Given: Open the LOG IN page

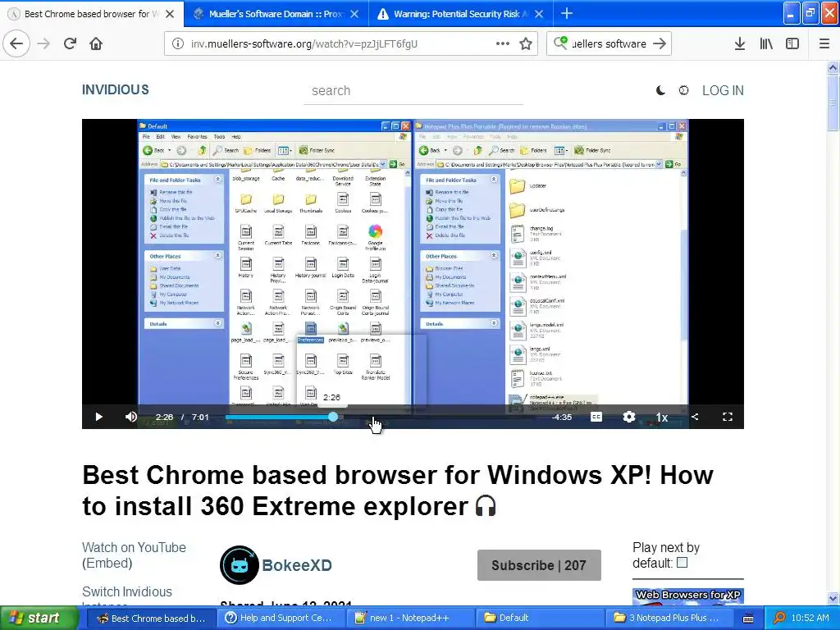Looking at the screenshot, I should tap(723, 90).
